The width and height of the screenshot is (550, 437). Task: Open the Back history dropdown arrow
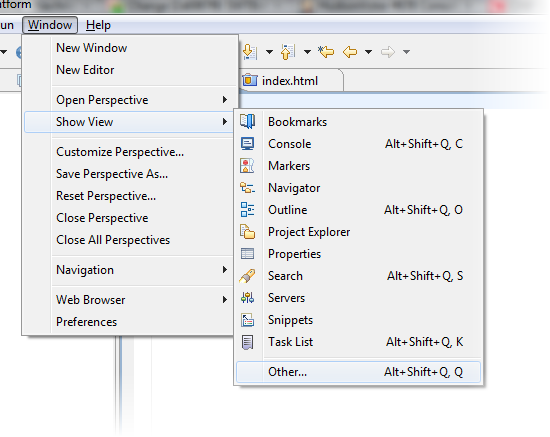click(x=368, y=52)
